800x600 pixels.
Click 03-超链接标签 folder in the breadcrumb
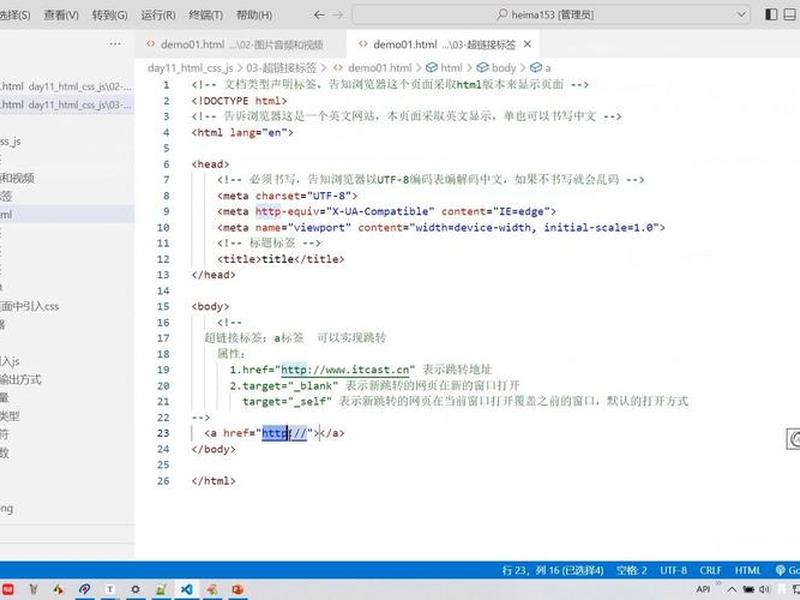281,68
